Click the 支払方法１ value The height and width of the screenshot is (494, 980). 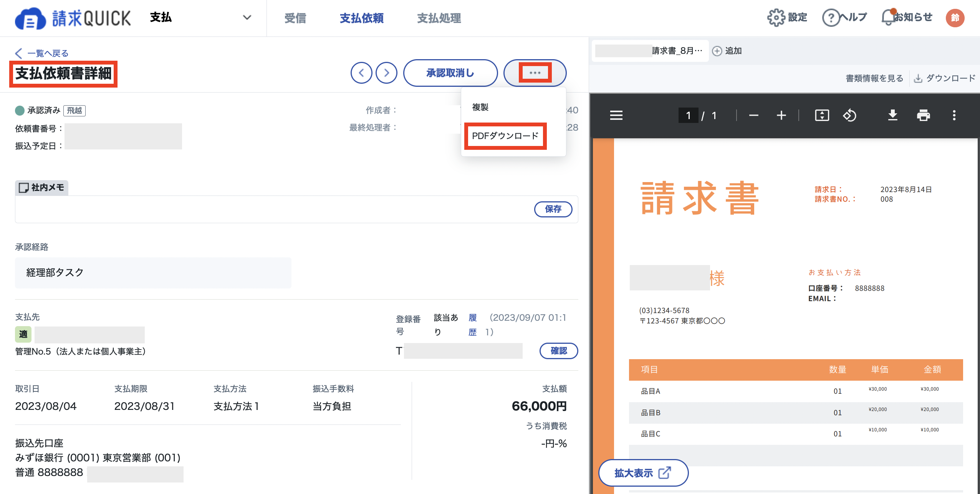click(236, 406)
